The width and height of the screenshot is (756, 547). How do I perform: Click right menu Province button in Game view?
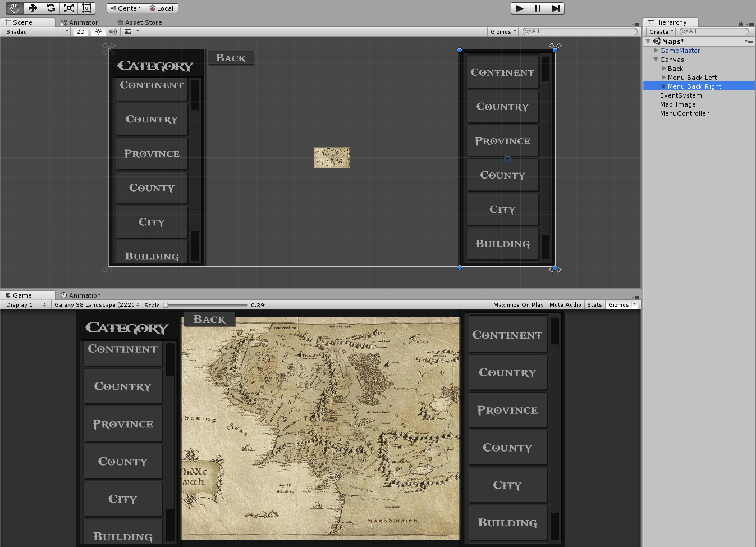(507, 411)
